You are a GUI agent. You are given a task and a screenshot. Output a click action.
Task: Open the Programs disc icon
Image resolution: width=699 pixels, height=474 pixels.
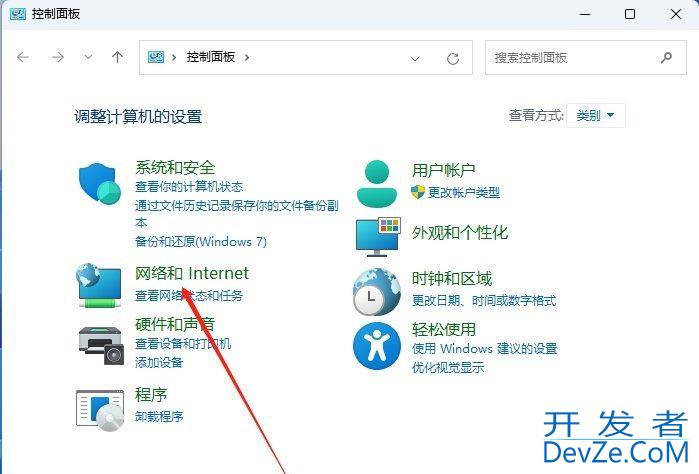pos(100,410)
